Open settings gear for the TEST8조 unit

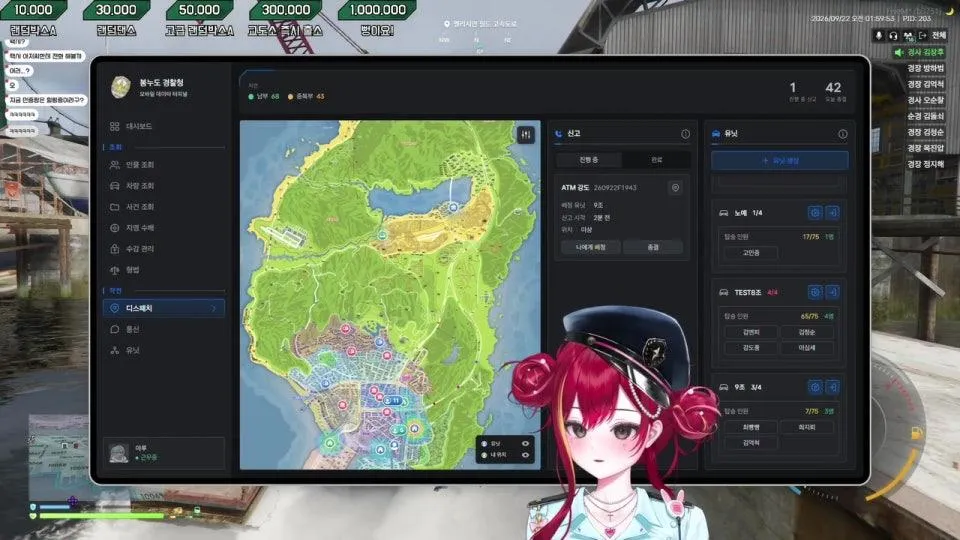(x=814, y=292)
